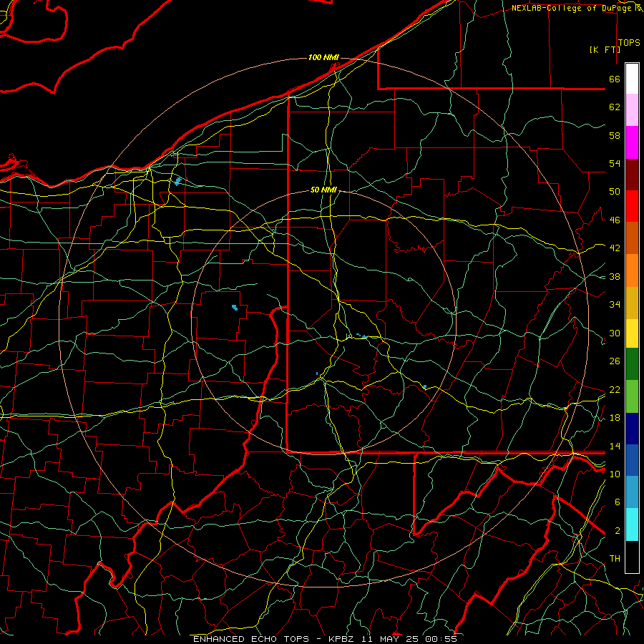The width and height of the screenshot is (644, 644).
Task: Click the small blue echo on the southeast 50 NMI ring
Action: [x=424, y=387]
